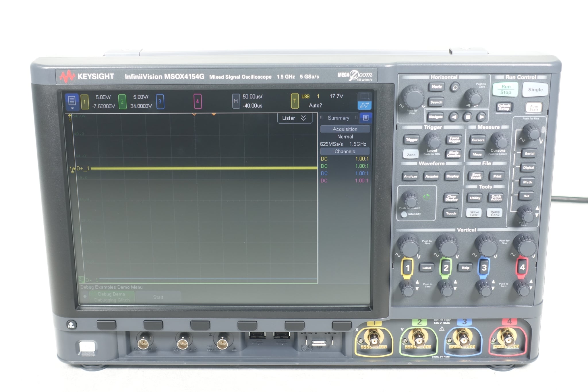Push the small Intensity key
This screenshot has height=392, width=588.
[x=404, y=214]
